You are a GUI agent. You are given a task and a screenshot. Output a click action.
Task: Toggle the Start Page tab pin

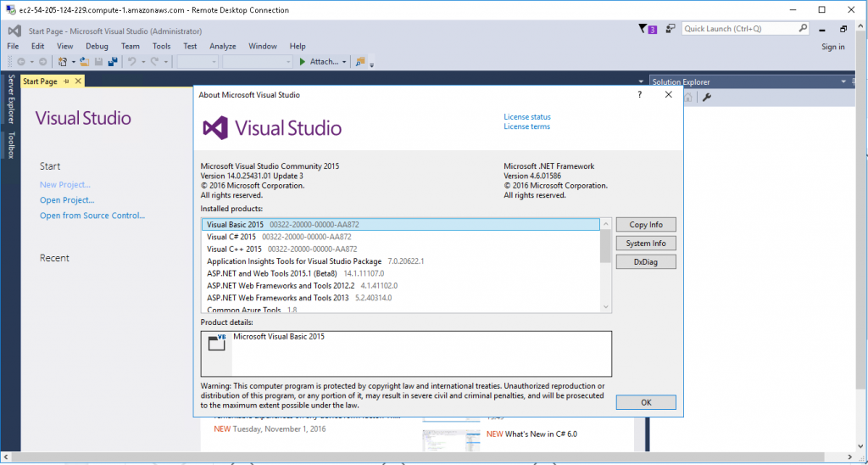click(x=67, y=81)
